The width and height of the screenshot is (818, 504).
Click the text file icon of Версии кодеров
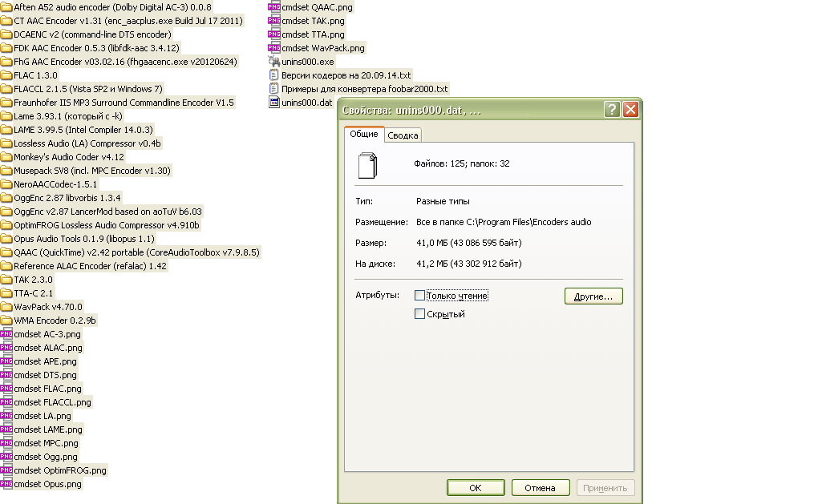(x=274, y=75)
